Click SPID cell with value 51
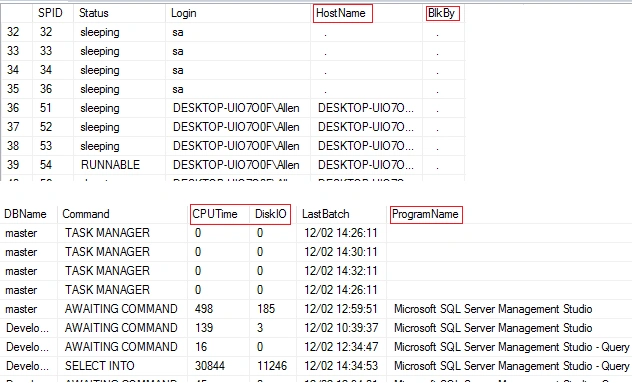The image size is (632, 383). tap(46, 108)
